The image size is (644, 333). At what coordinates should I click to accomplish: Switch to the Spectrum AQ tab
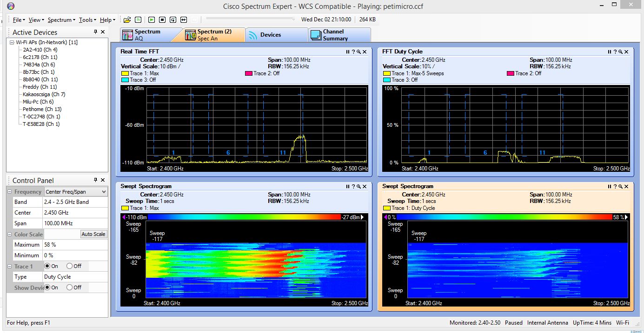[x=148, y=35]
